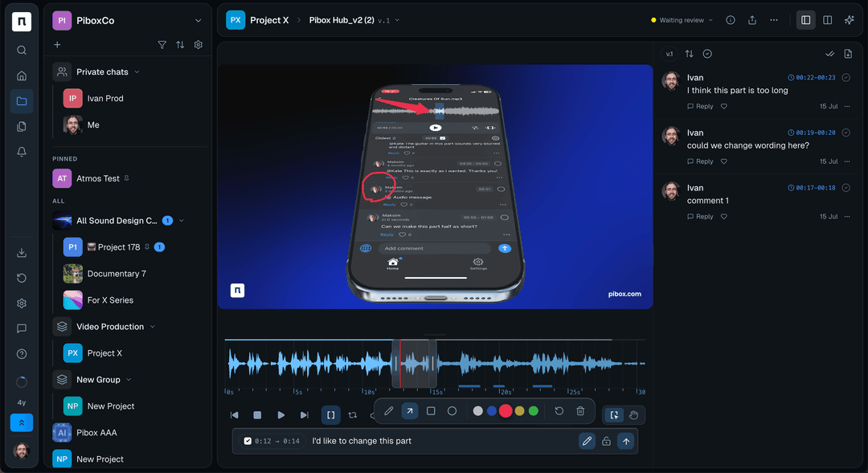Send the comment with the arrow button
The height and width of the screenshot is (473, 868).
click(x=626, y=441)
